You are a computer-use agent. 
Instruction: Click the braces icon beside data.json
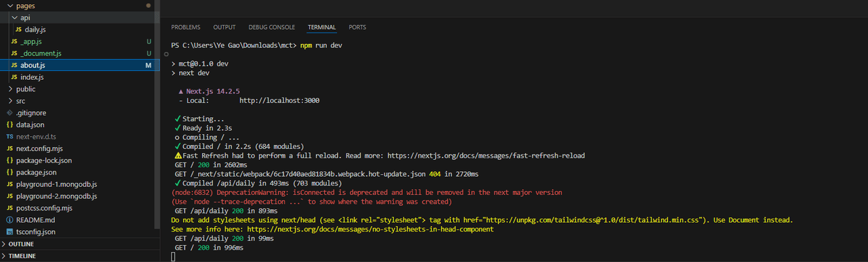pos(9,125)
